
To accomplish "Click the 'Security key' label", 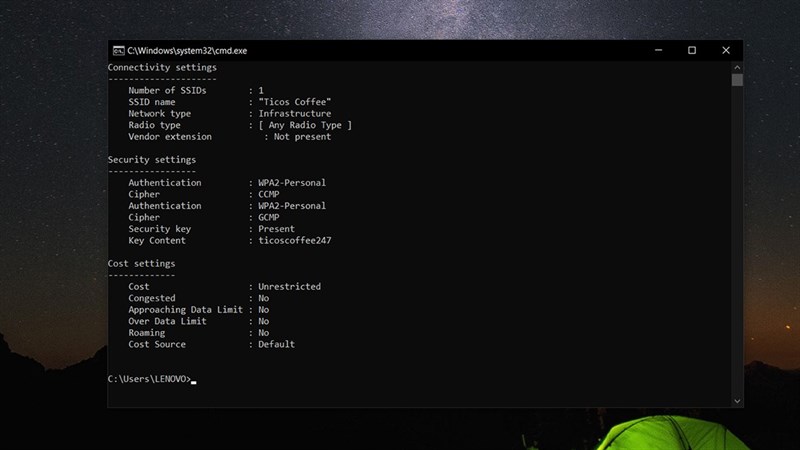I will pyautogui.click(x=160, y=229).
